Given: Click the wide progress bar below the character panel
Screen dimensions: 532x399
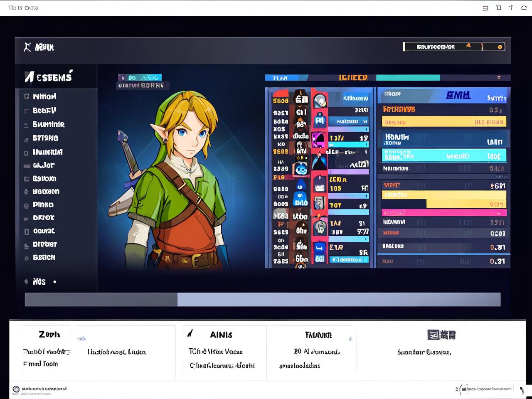Looking at the screenshot, I should pyautogui.click(x=263, y=300).
